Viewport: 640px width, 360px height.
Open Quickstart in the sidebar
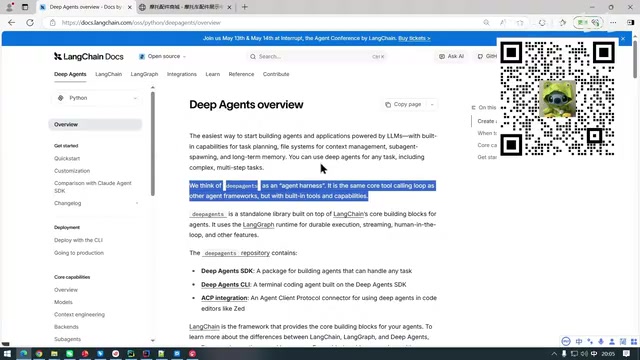click(67, 158)
